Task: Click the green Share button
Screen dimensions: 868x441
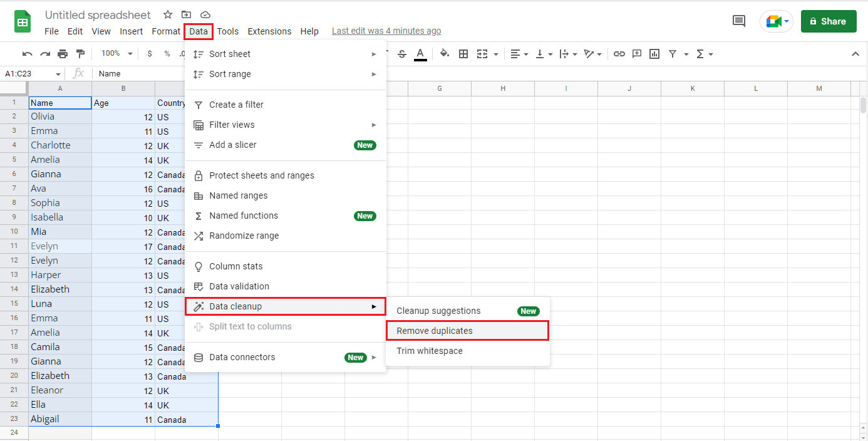Action: [x=828, y=21]
